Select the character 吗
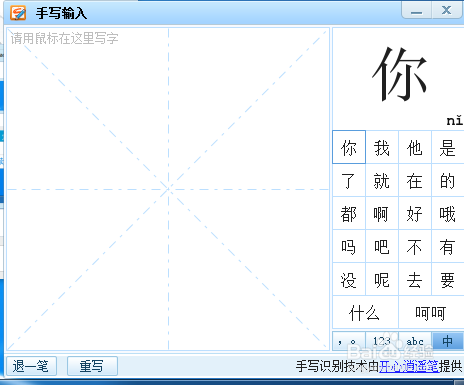The image size is (464, 385). (x=349, y=246)
